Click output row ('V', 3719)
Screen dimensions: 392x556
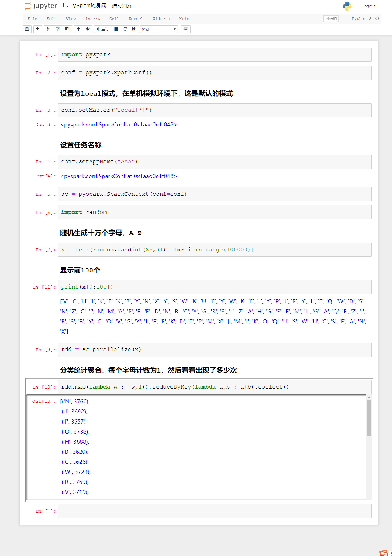75,492
